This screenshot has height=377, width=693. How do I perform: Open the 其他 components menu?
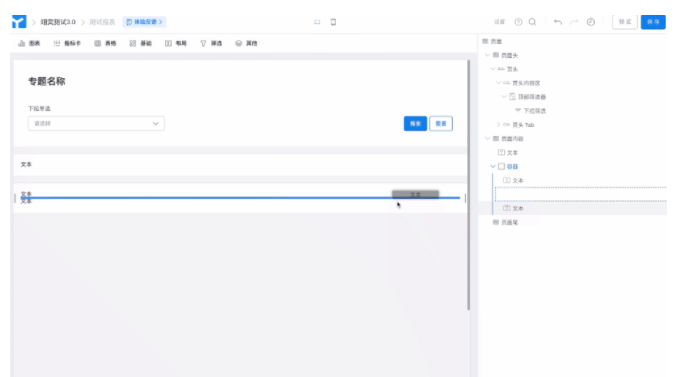pos(247,43)
